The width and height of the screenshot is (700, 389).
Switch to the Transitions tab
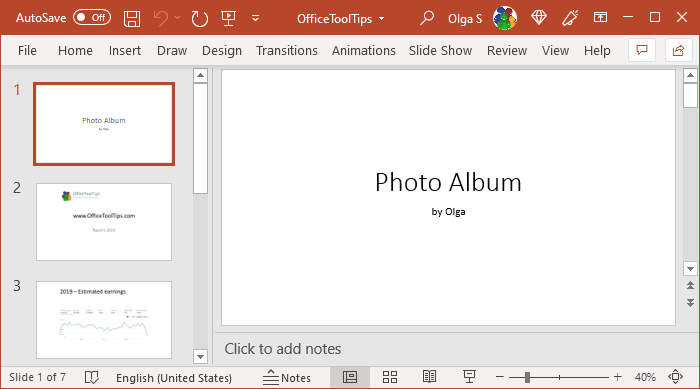coord(287,50)
